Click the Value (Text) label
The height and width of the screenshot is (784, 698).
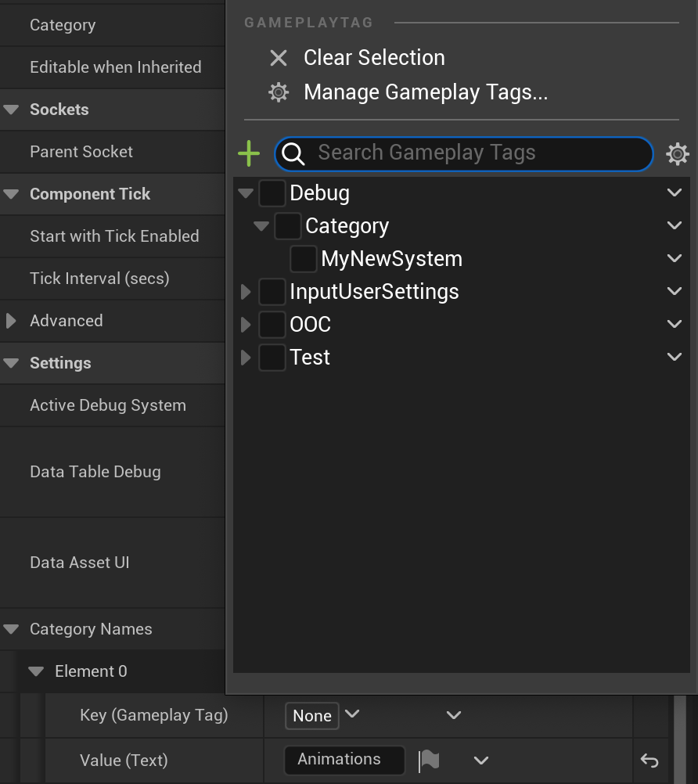[124, 761]
